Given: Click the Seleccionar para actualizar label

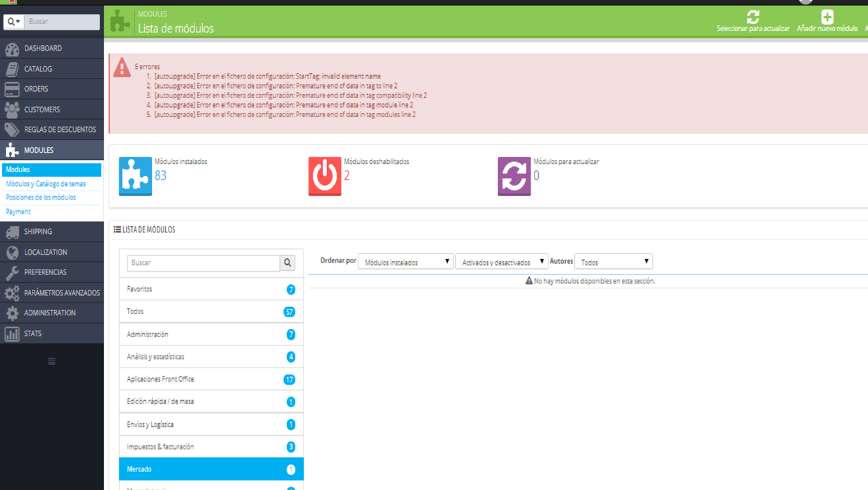Looking at the screenshot, I should coord(753,29).
